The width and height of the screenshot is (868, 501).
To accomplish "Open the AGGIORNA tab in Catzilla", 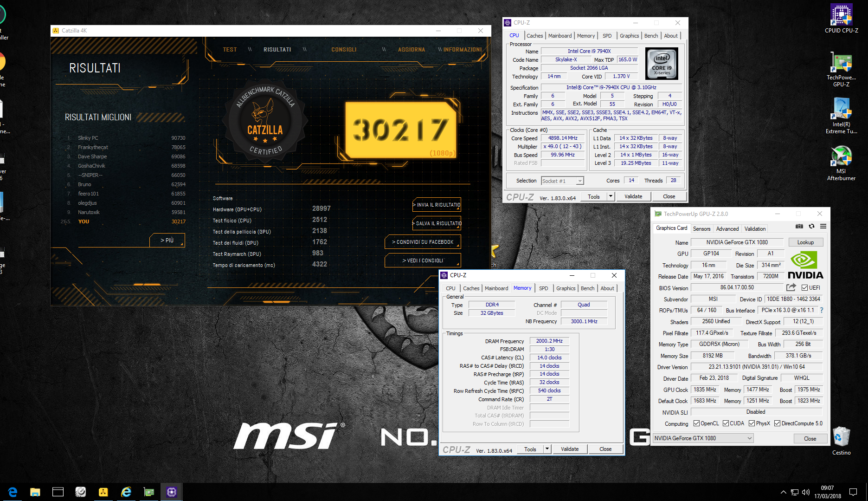I will [x=411, y=50].
